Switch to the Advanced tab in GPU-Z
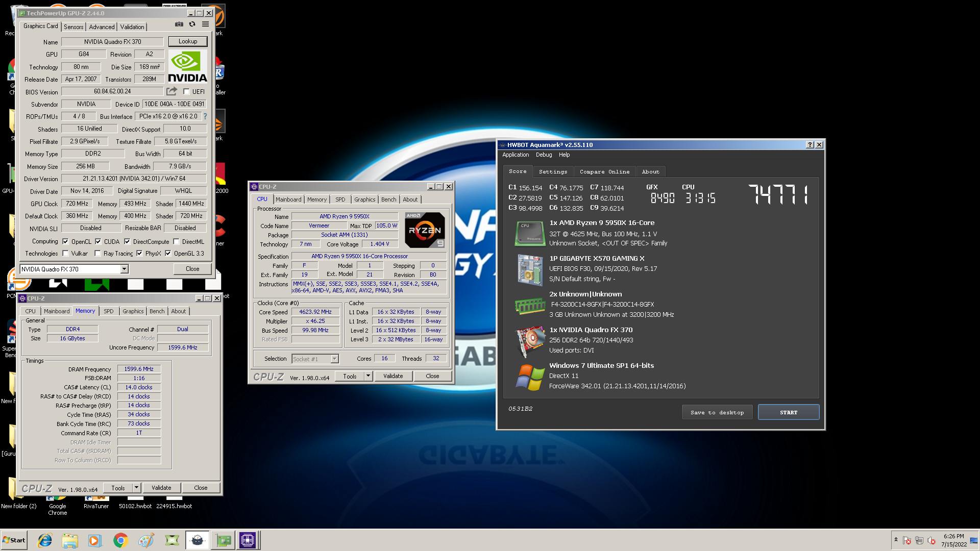This screenshot has height=551, width=980. coord(102,27)
